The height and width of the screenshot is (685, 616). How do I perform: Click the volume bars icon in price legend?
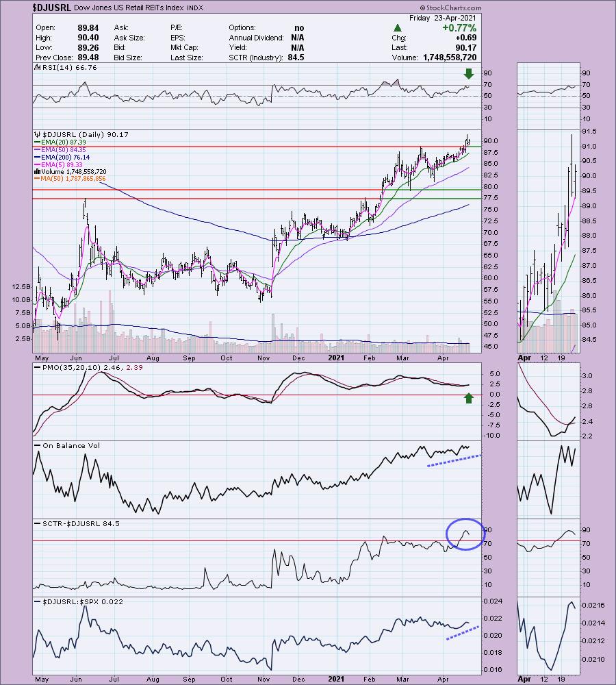tap(37, 172)
